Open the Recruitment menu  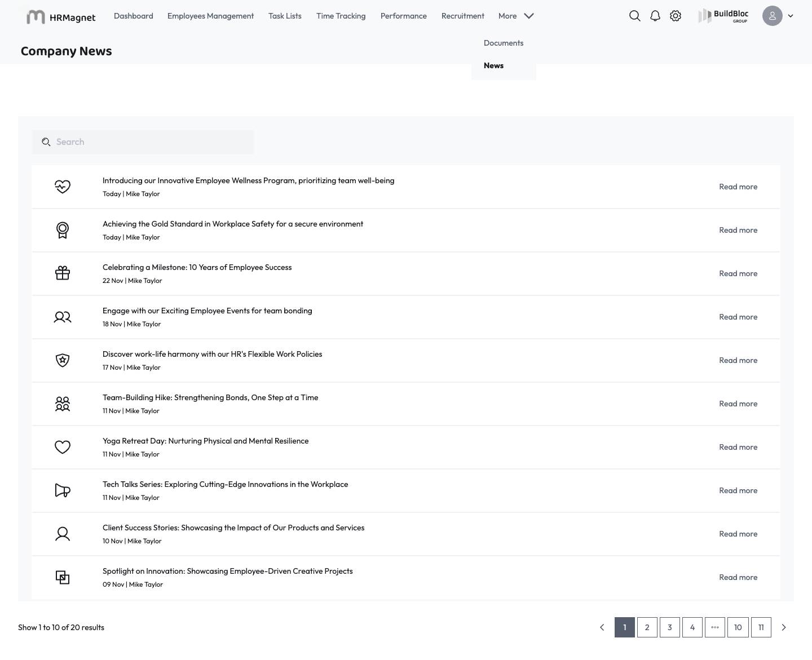coord(463,16)
